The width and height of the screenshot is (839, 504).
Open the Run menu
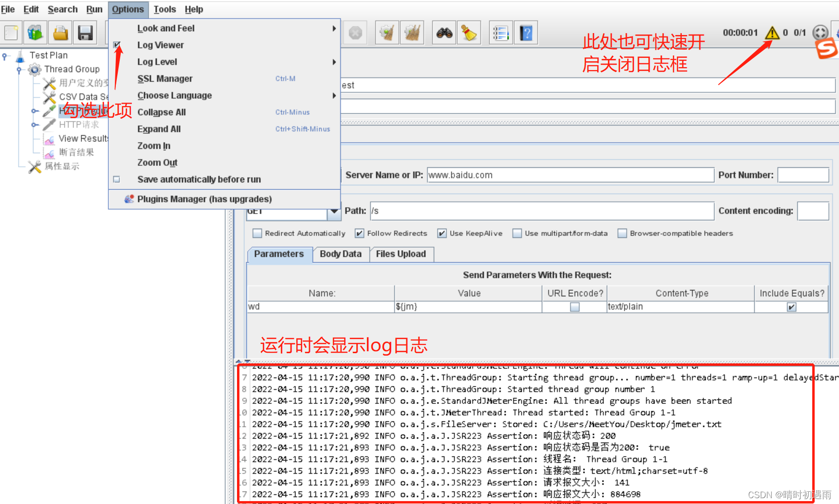94,9
